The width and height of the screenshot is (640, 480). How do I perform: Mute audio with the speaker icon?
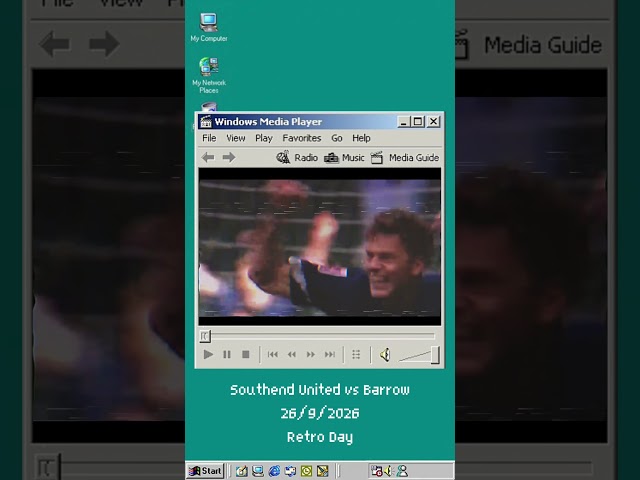point(385,355)
